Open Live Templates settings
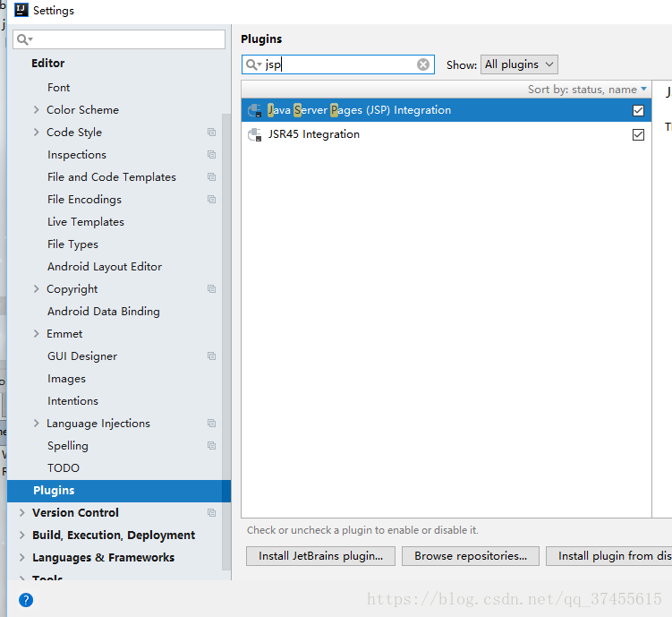The image size is (672, 617). pyautogui.click(x=86, y=222)
